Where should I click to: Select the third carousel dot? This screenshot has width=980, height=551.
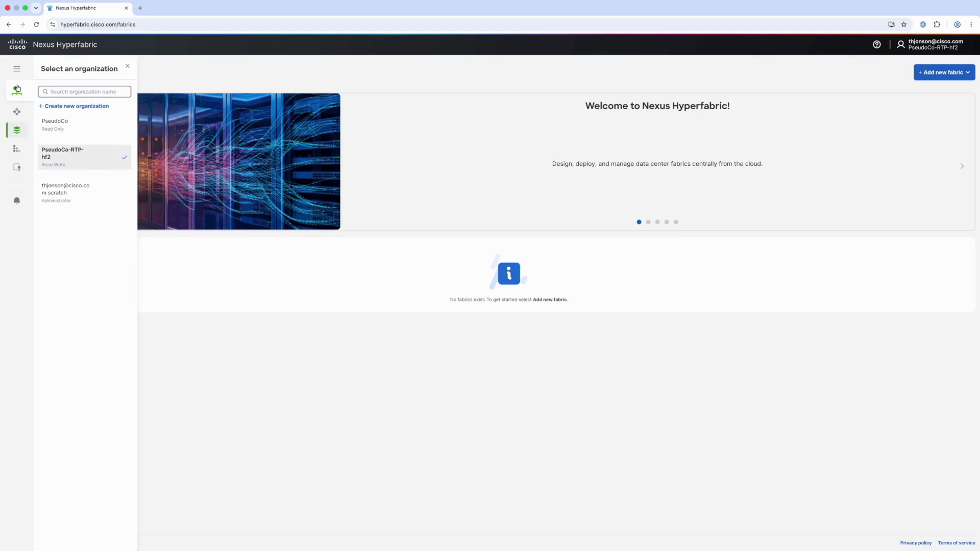tap(657, 222)
